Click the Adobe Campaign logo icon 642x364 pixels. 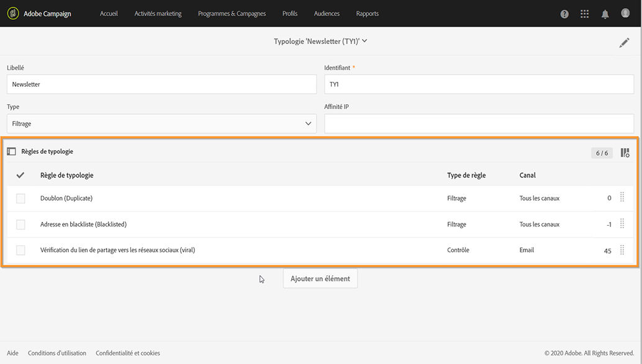(x=13, y=14)
